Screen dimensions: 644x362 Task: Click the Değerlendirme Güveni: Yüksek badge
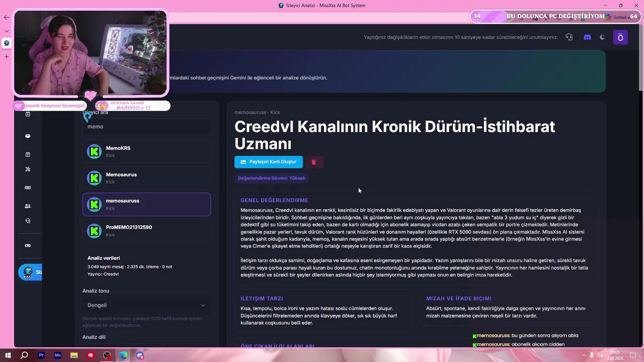coord(272,178)
